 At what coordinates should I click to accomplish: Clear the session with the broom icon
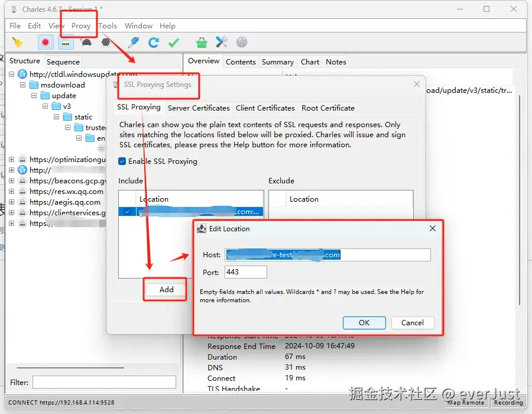coord(17,43)
